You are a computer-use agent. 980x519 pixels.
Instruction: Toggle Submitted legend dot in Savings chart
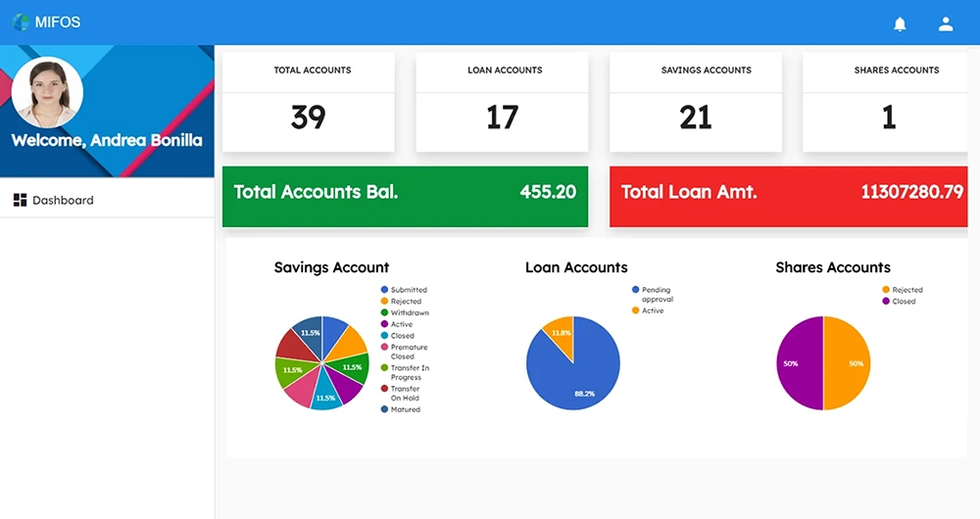(x=384, y=290)
